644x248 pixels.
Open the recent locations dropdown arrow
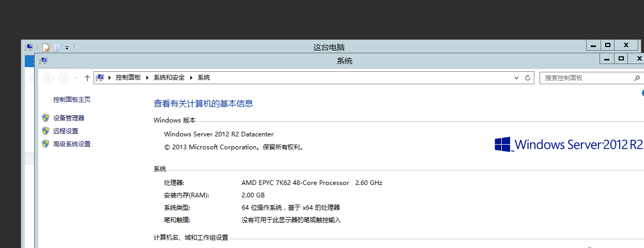click(x=76, y=78)
